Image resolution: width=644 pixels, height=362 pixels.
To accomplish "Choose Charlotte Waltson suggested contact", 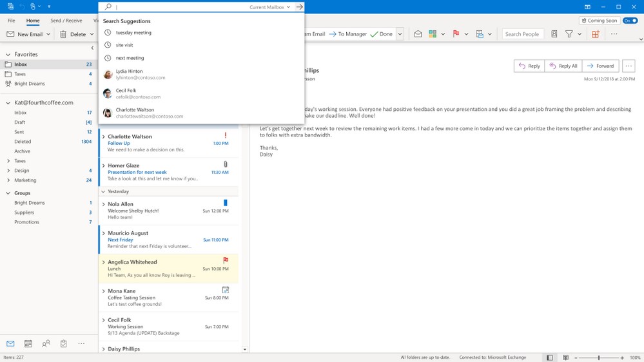I will tap(201, 113).
